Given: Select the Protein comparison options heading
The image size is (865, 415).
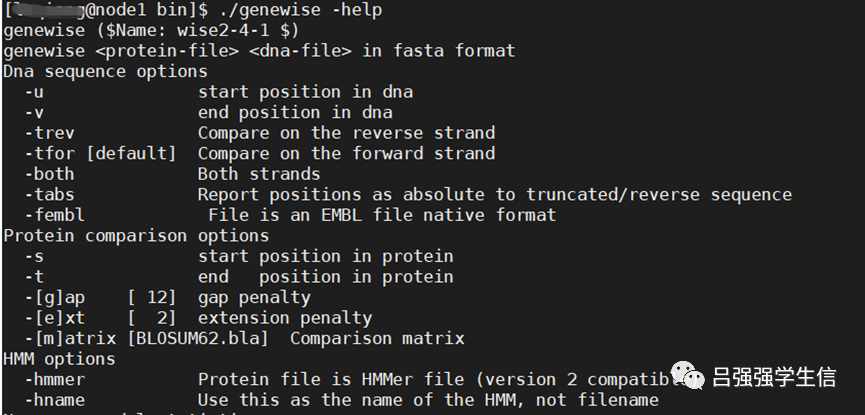Looking at the screenshot, I should [136, 236].
